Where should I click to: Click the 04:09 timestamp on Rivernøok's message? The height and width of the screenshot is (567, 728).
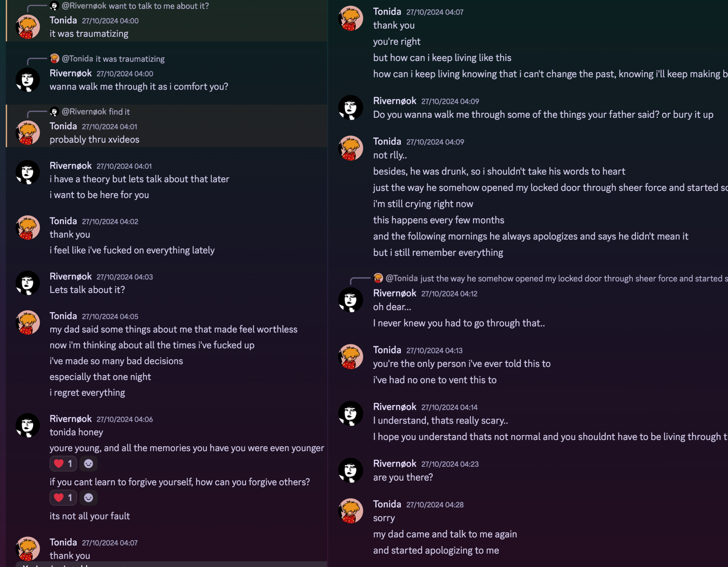450,101
